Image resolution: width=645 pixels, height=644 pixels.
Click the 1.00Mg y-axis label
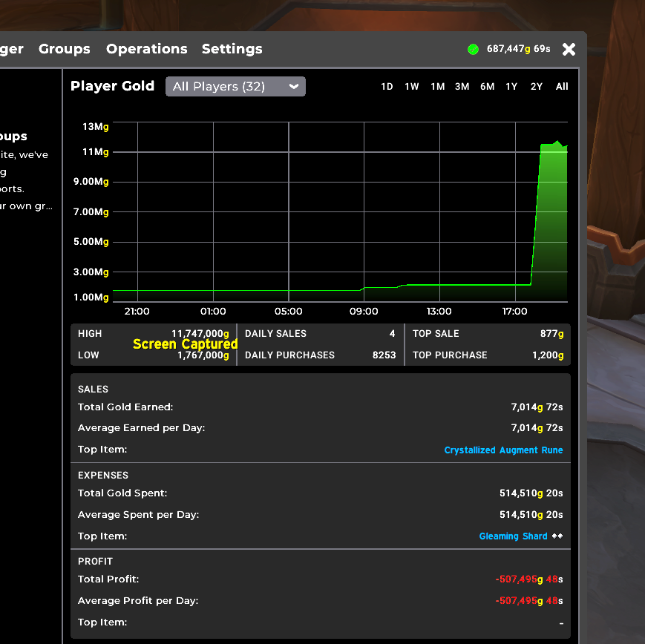(x=91, y=297)
